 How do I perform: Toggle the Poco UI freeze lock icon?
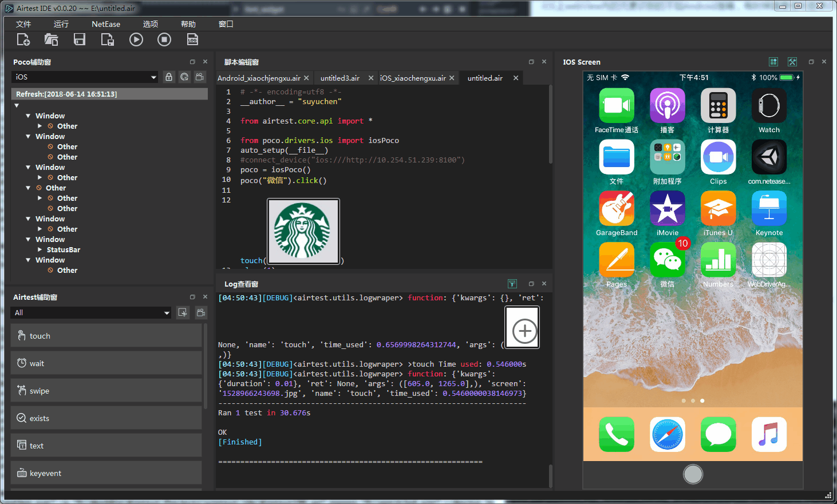coord(169,77)
